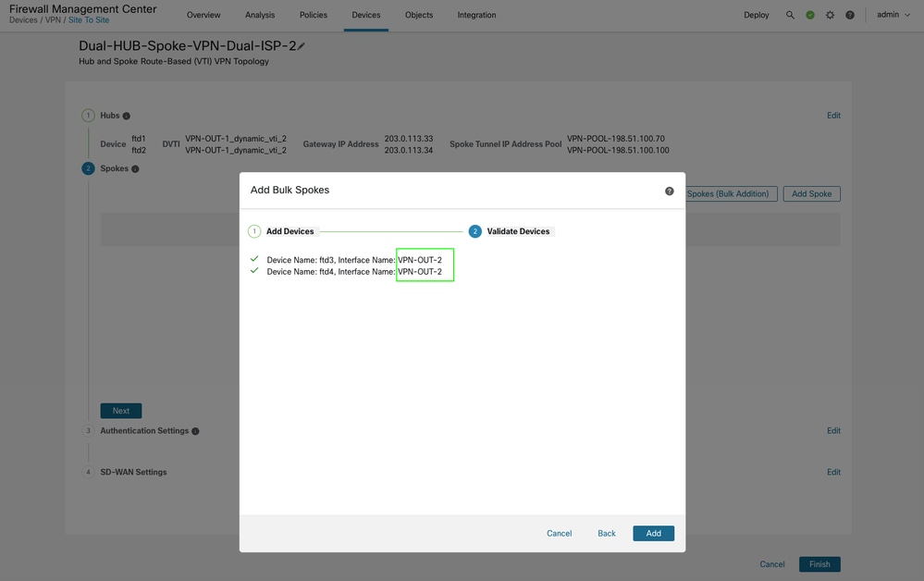Open the Policies menu
The width and height of the screenshot is (924, 581).
pyautogui.click(x=313, y=15)
